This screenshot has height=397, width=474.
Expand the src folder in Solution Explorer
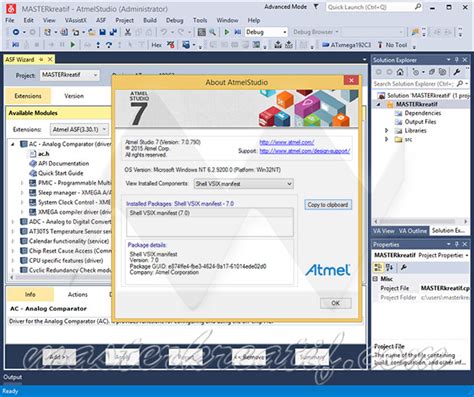[x=387, y=139]
